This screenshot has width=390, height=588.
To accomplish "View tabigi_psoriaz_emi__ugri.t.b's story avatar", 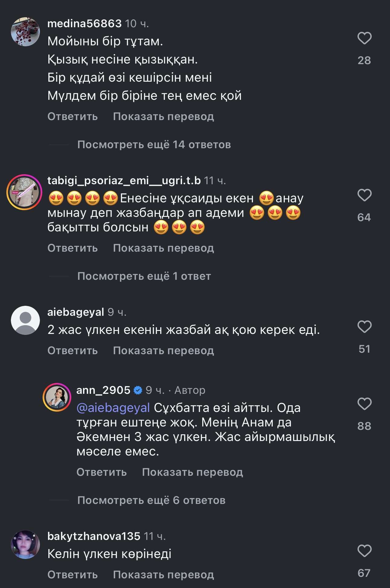I will point(24,192).
